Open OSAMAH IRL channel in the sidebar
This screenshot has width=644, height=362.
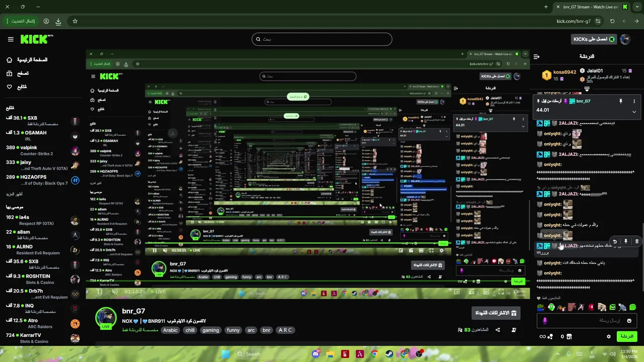(43, 136)
